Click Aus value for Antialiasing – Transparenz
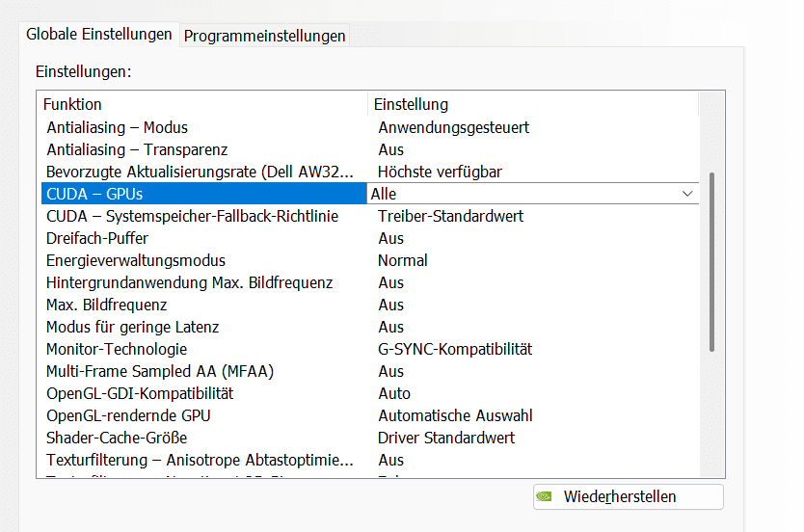Image resolution: width=804 pixels, height=532 pixels. coord(390,149)
